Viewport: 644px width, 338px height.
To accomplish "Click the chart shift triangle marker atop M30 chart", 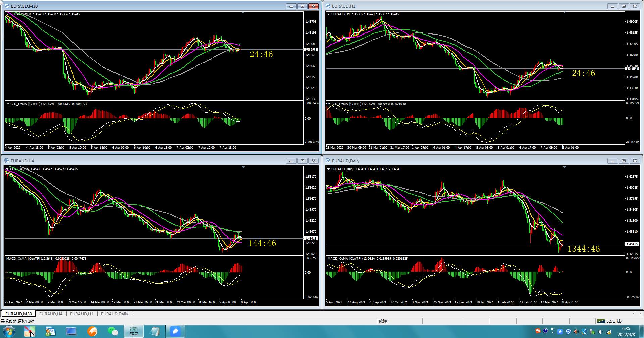I will pyautogui.click(x=243, y=12).
